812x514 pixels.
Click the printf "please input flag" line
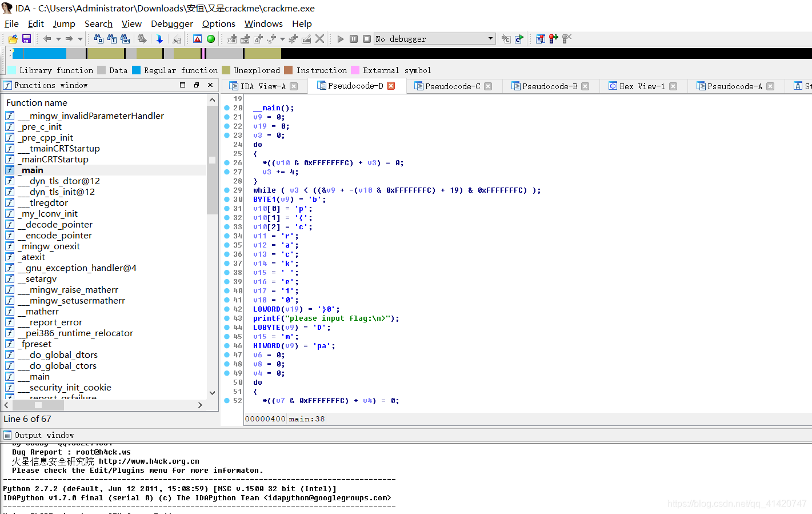(x=326, y=318)
